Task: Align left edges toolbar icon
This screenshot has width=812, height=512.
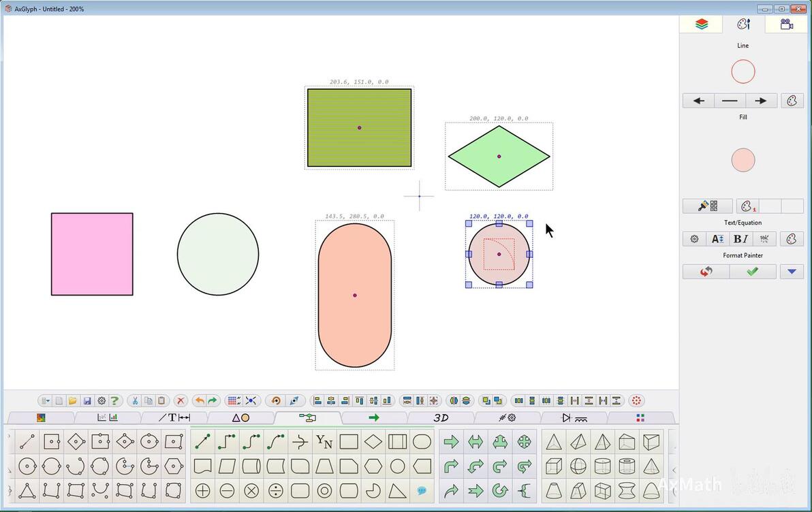Action: pos(317,401)
